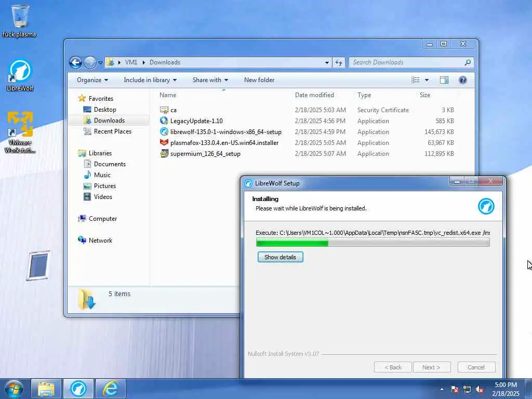Open the Music library
The width and height of the screenshot is (532, 399).
tap(102, 175)
